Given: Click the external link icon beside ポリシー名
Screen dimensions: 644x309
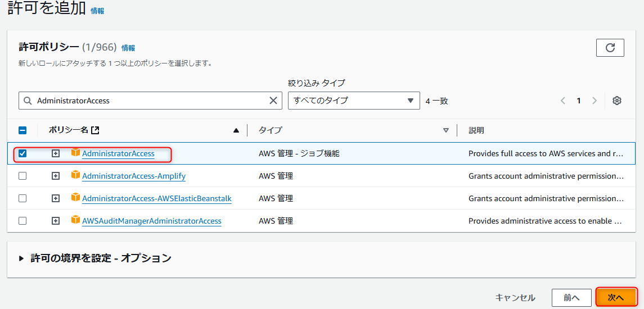Looking at the screenshot, I should tap(95, 130).
